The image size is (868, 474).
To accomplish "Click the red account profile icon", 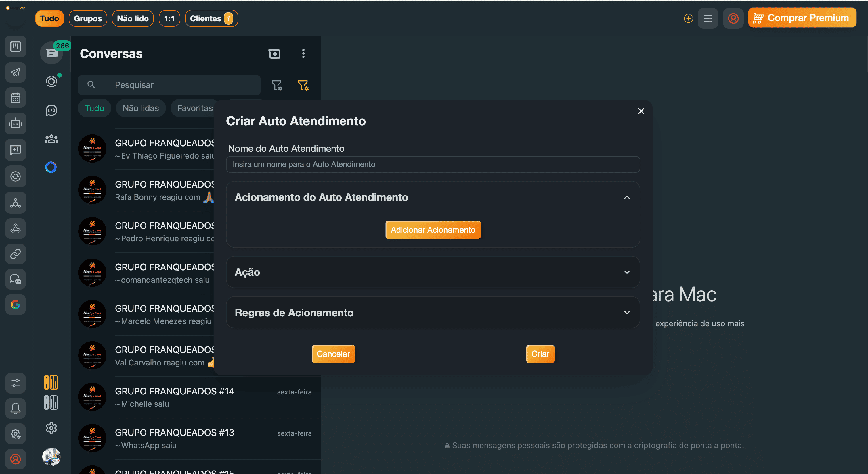I will pyautogui.click(x=16, y=459).
